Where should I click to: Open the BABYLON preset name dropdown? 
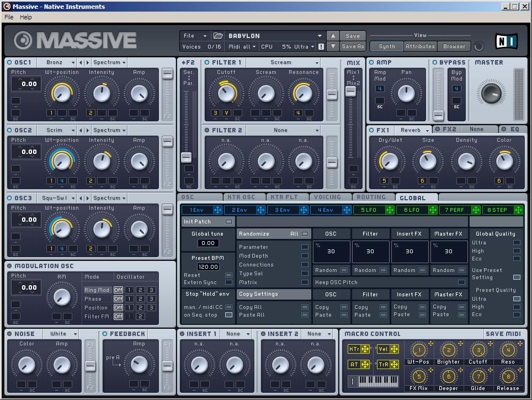coord(275,36)
